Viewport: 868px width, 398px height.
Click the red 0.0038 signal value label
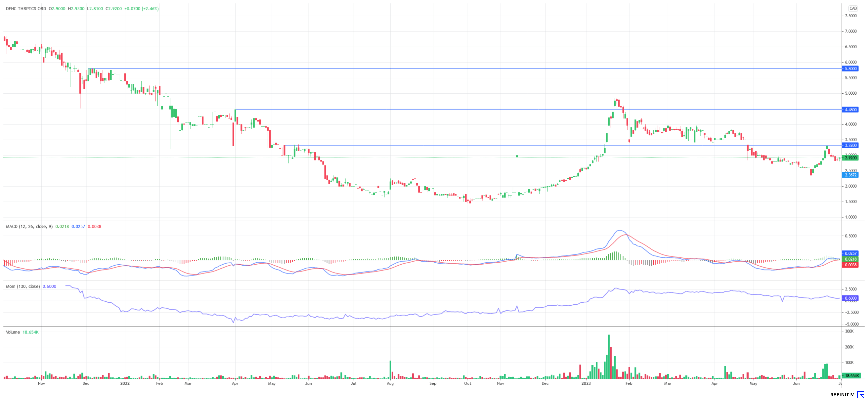pyautogui.click(x=850, y=265)
